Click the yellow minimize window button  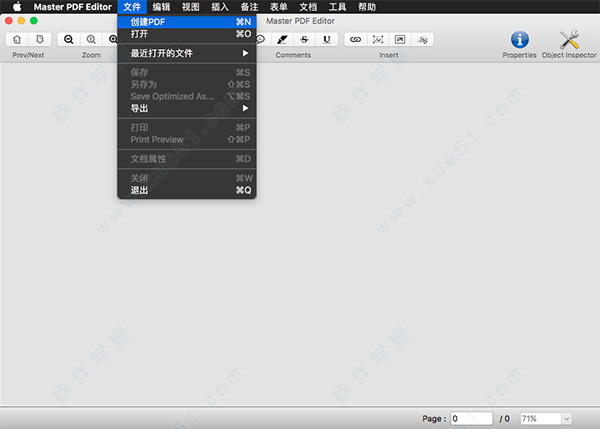(x=21, y=21)
